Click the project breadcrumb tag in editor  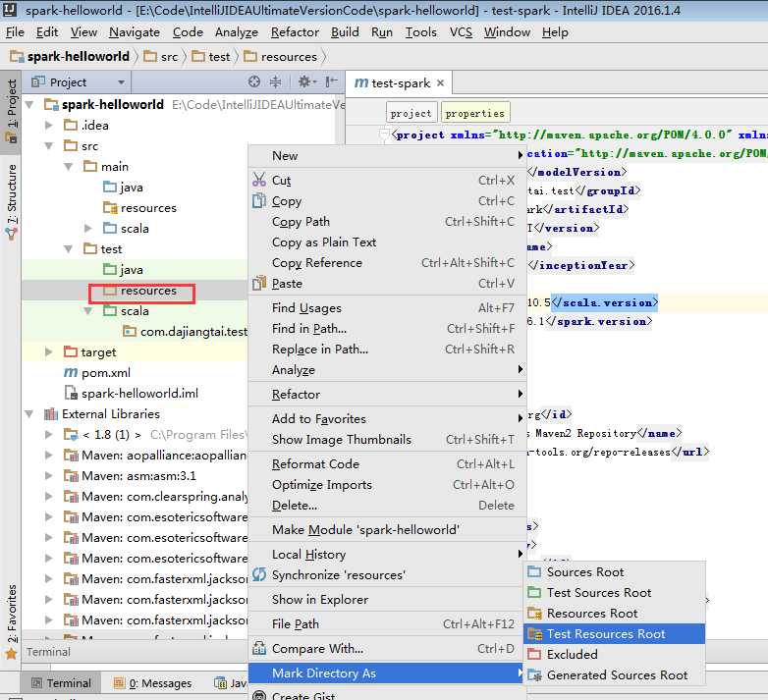pyautogui.click(x=411, y=113)
